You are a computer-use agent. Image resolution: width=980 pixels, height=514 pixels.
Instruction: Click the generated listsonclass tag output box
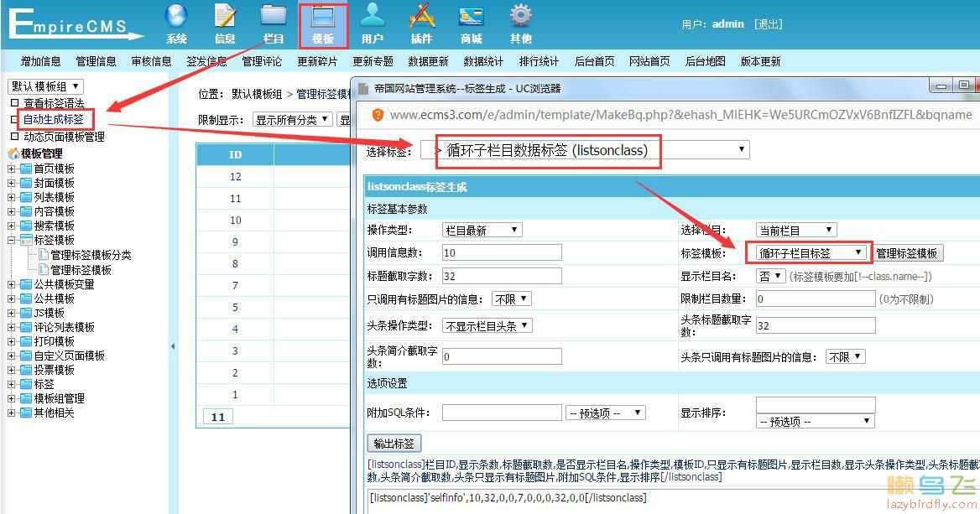click(673, 501)
